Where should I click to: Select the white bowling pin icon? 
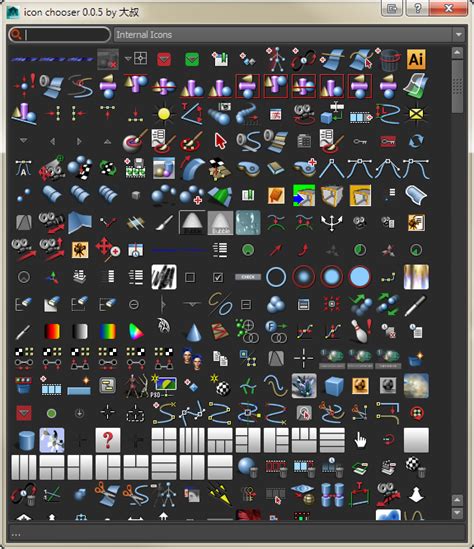(361, 331)
